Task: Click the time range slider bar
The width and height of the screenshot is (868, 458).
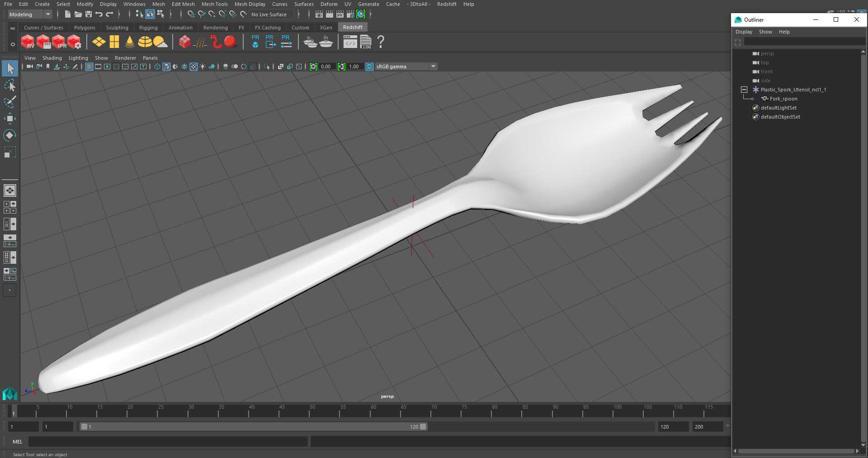Action: coord(253,427)
